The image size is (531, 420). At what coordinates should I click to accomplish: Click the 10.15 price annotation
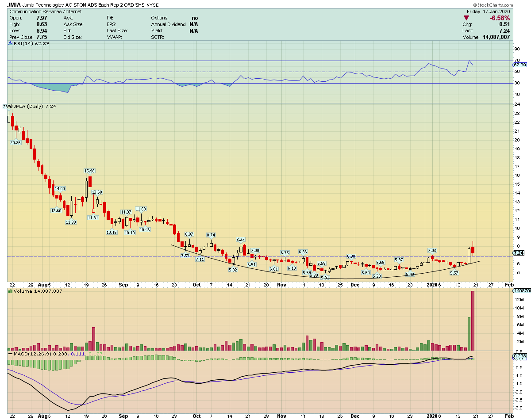[x=112, y=232]
